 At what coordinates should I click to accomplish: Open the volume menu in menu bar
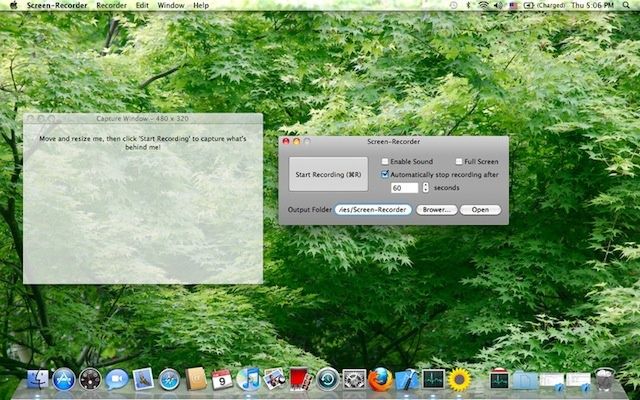pos(500,5)
